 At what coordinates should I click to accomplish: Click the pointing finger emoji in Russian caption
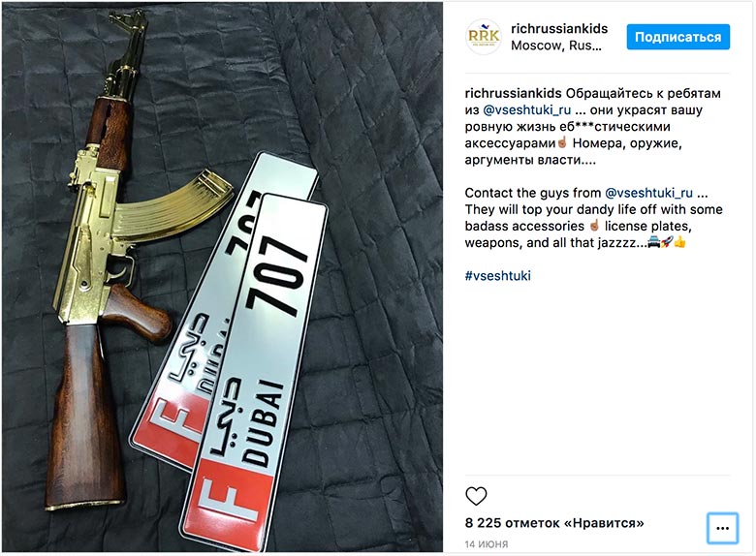click(562, 143)
